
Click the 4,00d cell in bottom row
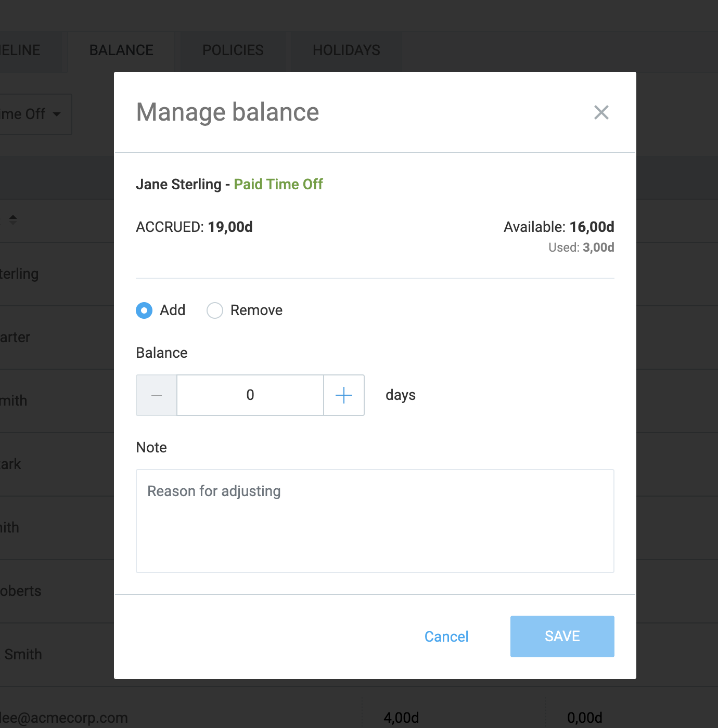[401, 718]
